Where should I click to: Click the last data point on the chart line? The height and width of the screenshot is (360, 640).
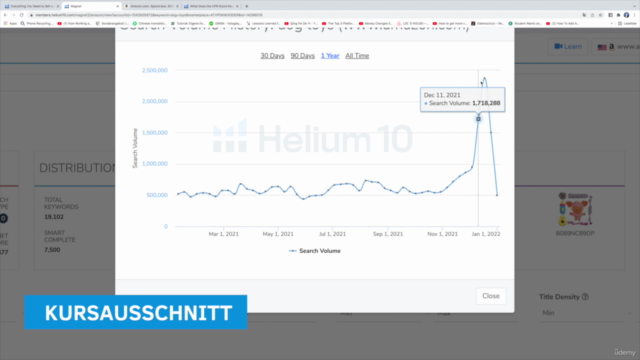(x=497, y=195)
